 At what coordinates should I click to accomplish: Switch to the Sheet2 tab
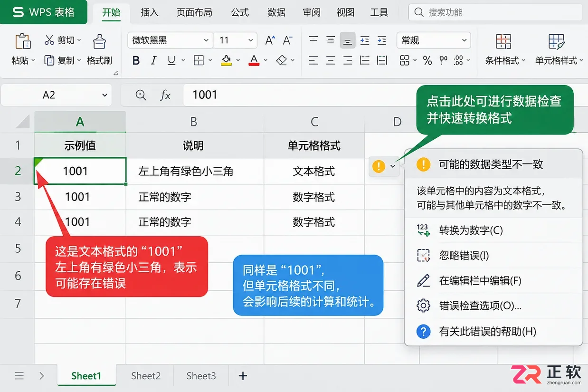point(146,376)
